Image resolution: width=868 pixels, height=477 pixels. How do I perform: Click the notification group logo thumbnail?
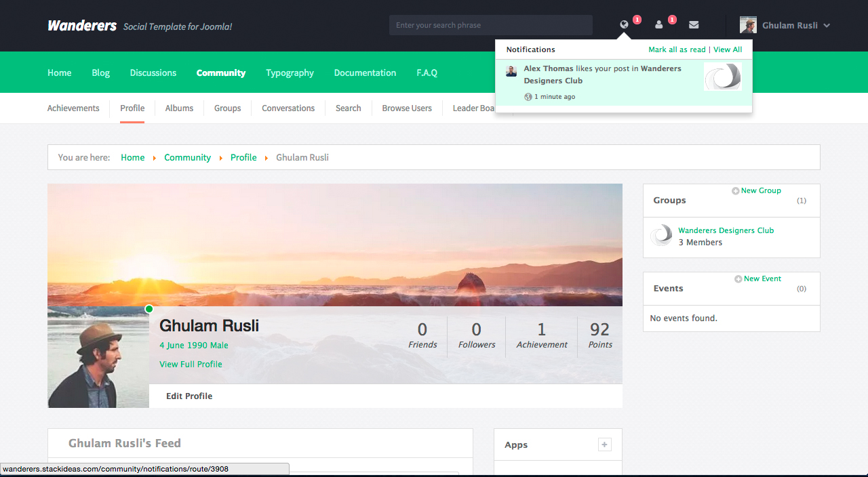[x=722, y=77]
